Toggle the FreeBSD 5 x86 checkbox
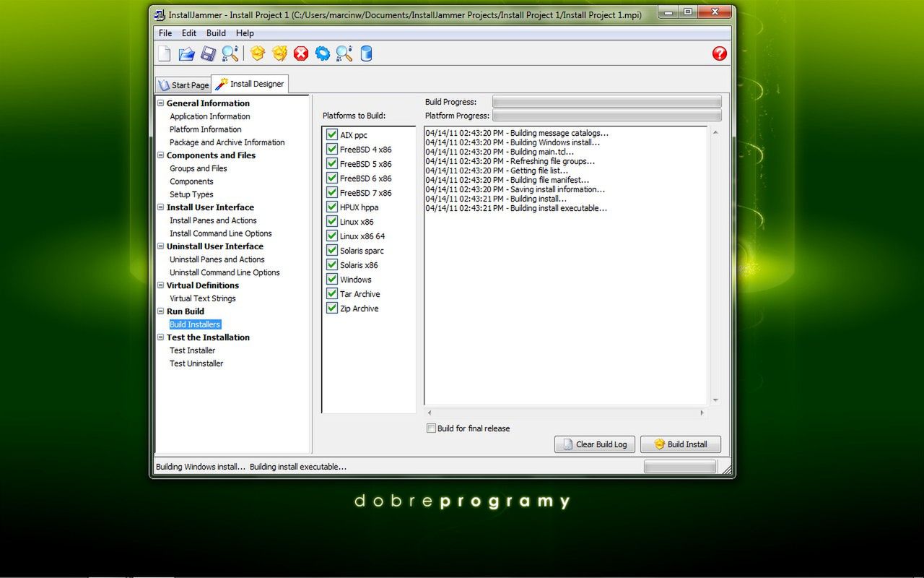 332,163
